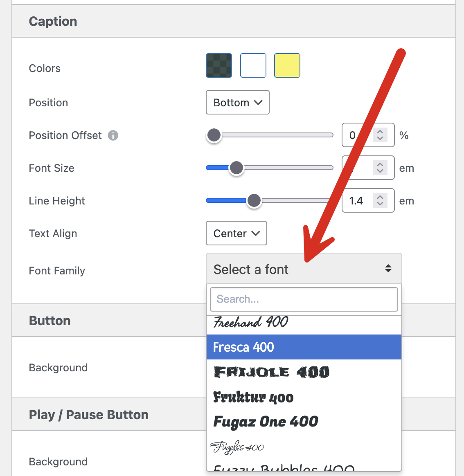Collapse the Select a font dropdown
Image resolution: width=464 pixels, height=476 pixels.
point(304,269)
